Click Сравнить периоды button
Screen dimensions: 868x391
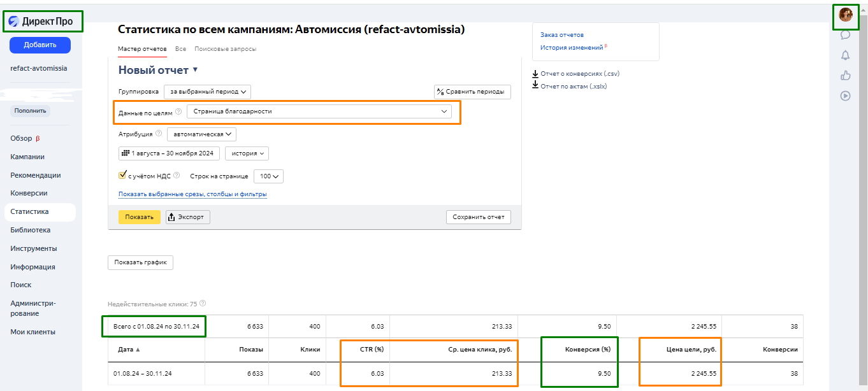(472, 92)
